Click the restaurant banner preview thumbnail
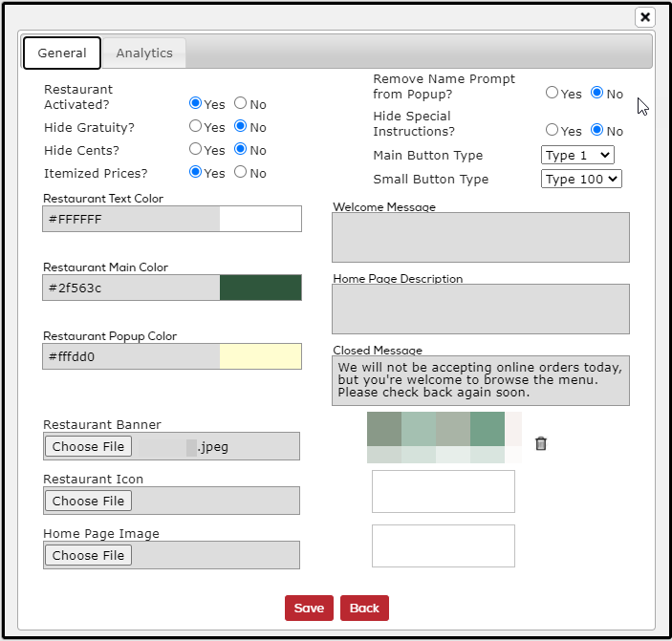Screen dimensions: 672x641 [444, 438]
